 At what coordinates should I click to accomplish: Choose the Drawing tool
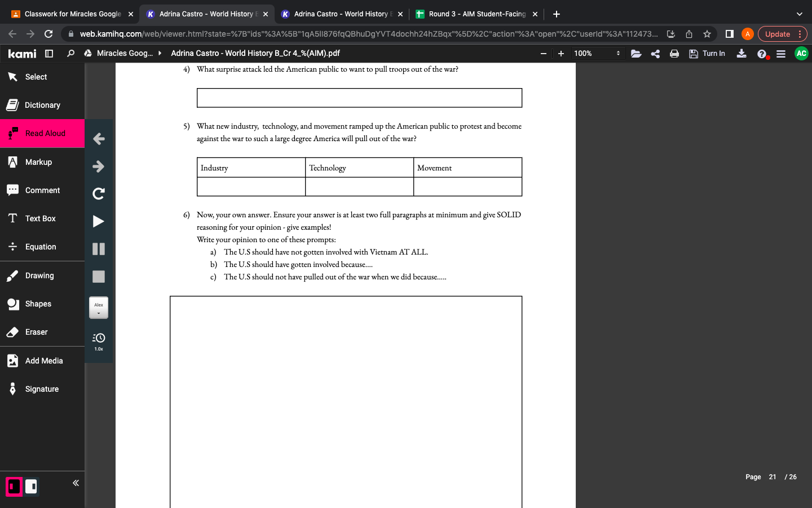[x=39, y=275]
